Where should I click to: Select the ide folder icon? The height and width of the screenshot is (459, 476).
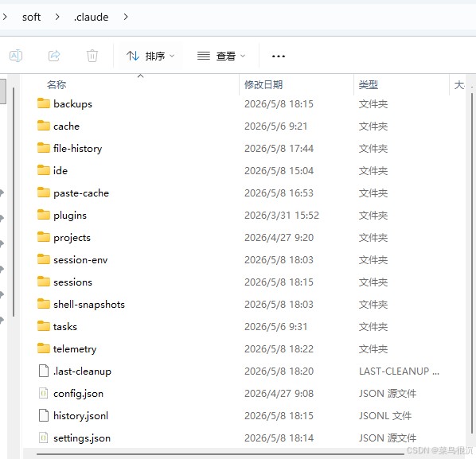point(44,170)
